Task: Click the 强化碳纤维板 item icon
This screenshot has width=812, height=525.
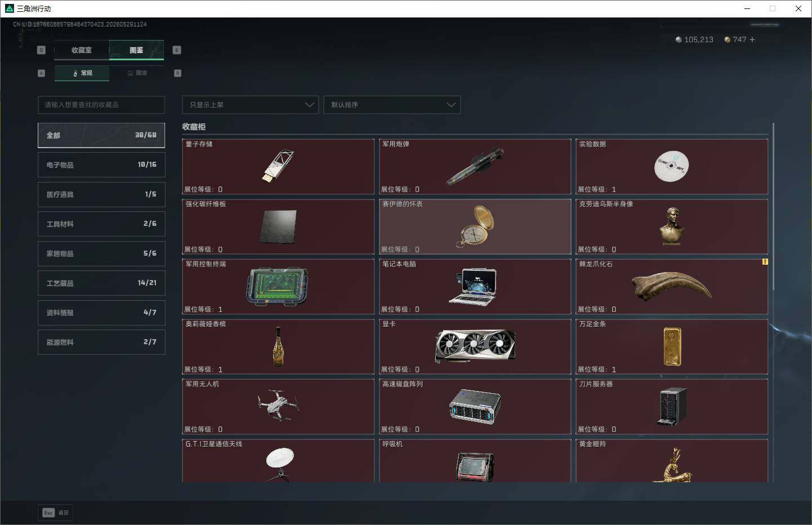Action: click(278, 226)
